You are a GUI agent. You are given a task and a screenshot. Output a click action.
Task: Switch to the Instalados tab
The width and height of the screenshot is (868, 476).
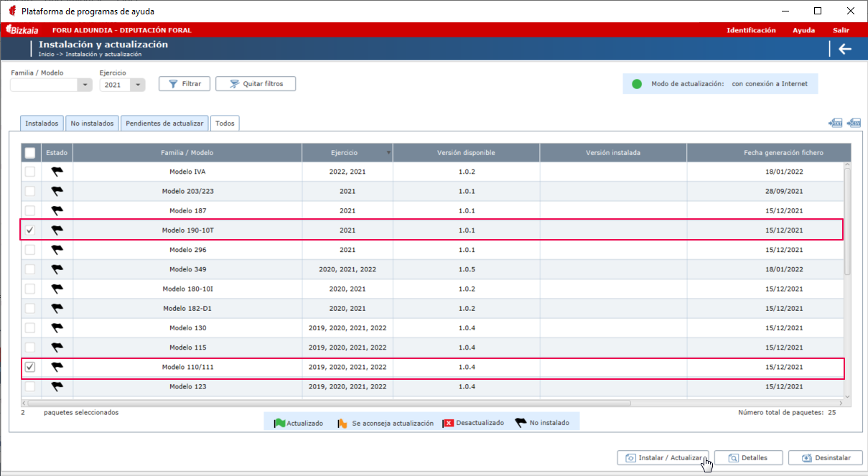tap(42, 123)
